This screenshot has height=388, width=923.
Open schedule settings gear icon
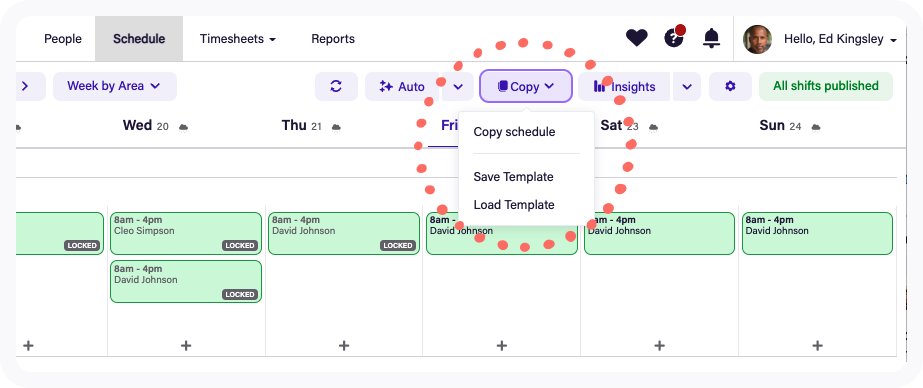pyautogui.click(x=730, y=87)
